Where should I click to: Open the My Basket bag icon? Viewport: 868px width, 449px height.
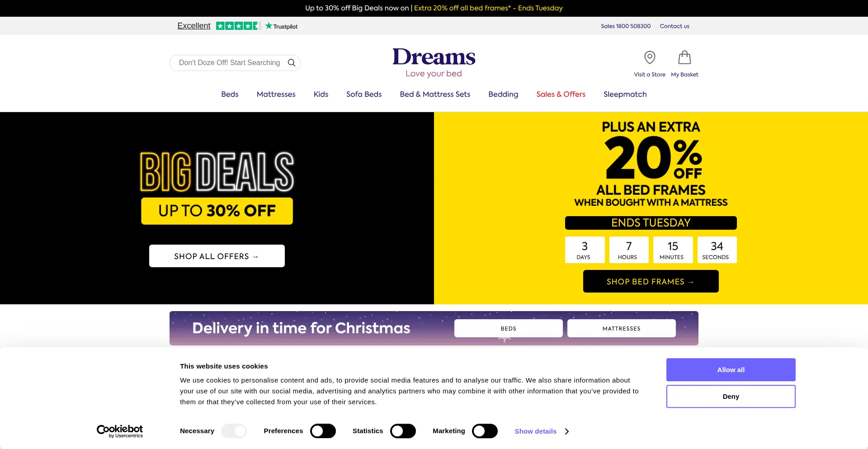[x=684, y=57]
